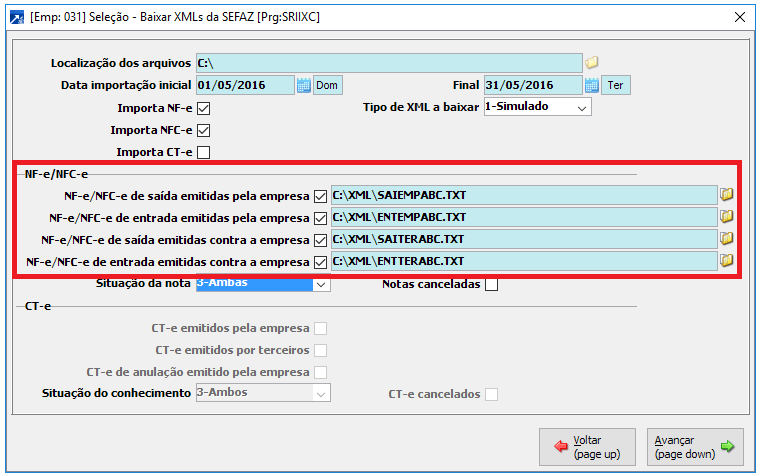Browse folder for ENTTERABC.TXT path
The width and height of the screenshot is (759, 476).
(726, 261)
